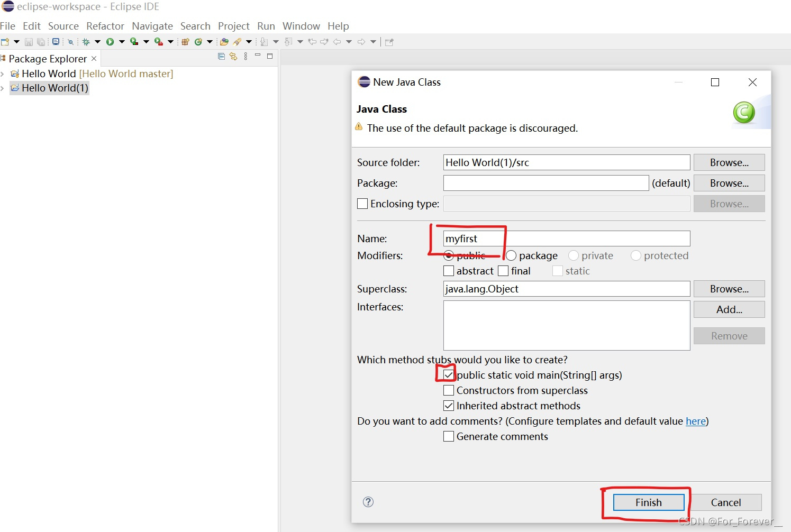The image size is (791, 532).
Task: Expand the Hello World(1) project node
Action: pos(3,88)
